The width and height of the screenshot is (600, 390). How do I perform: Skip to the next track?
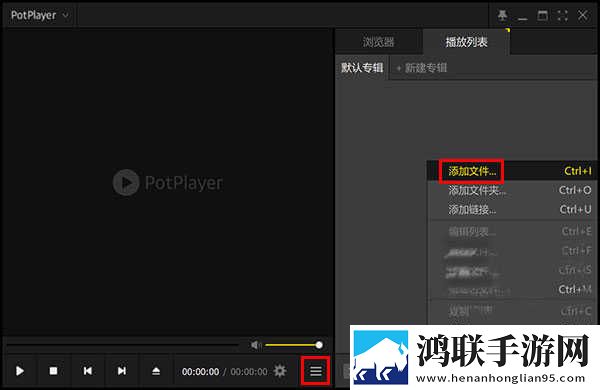(122, 371)
